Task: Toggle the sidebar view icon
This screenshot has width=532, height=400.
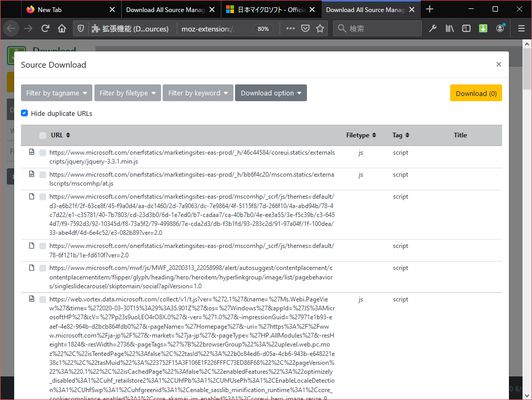Action: click(x=467, y=28)
